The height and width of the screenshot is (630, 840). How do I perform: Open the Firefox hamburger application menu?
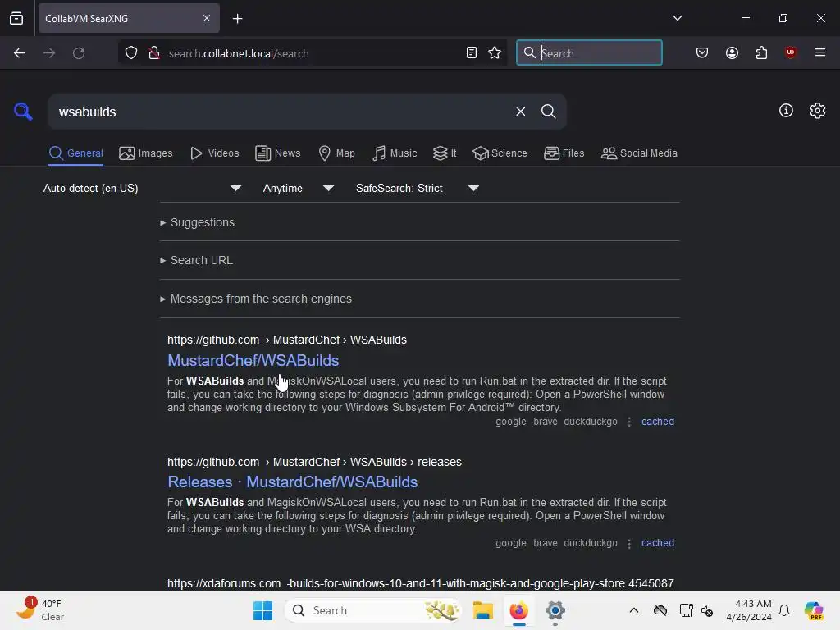[x=820, y=52]
